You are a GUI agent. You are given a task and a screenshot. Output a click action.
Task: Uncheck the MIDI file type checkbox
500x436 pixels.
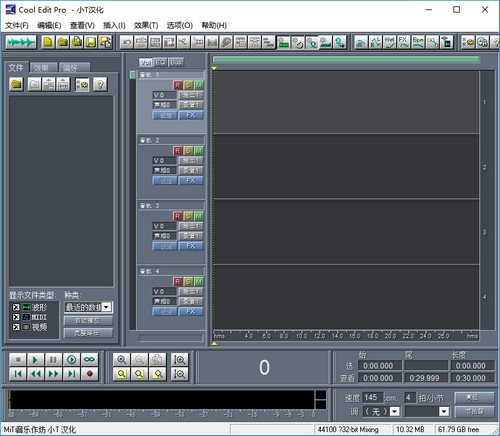point(16,317)
